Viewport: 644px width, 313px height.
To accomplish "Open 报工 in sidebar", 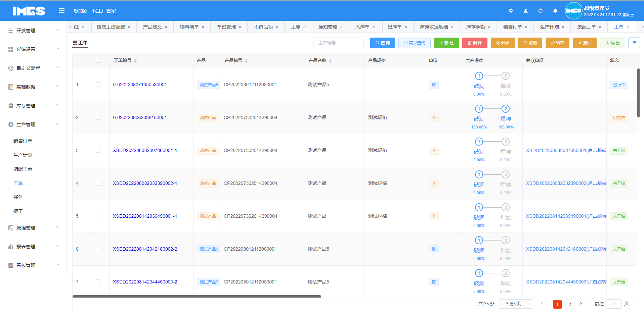I will click(18, 211).
